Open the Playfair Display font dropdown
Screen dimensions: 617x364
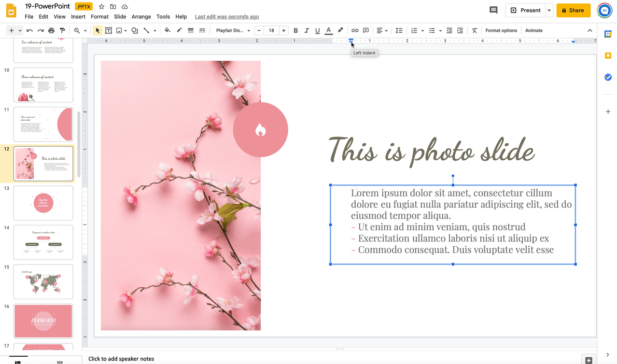(x=233, y=30)
